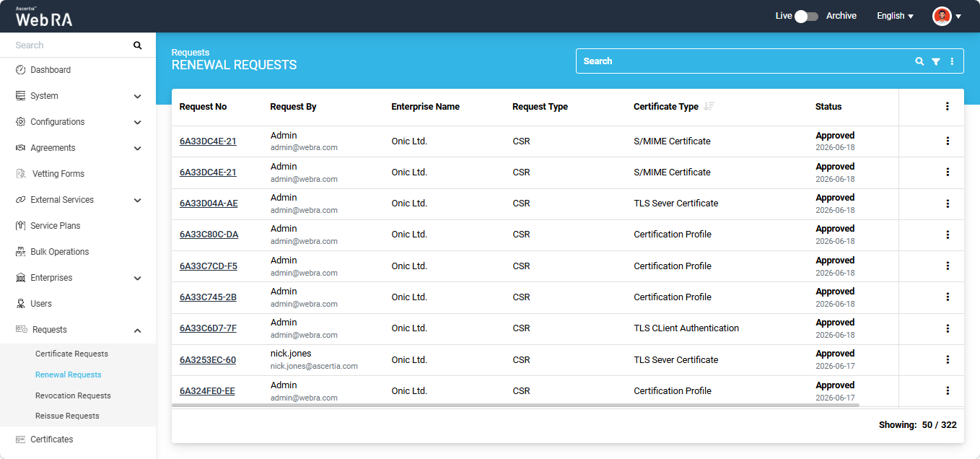Open request link 6A33C745-2B
The image size is (980, 459).
[208, 297]
